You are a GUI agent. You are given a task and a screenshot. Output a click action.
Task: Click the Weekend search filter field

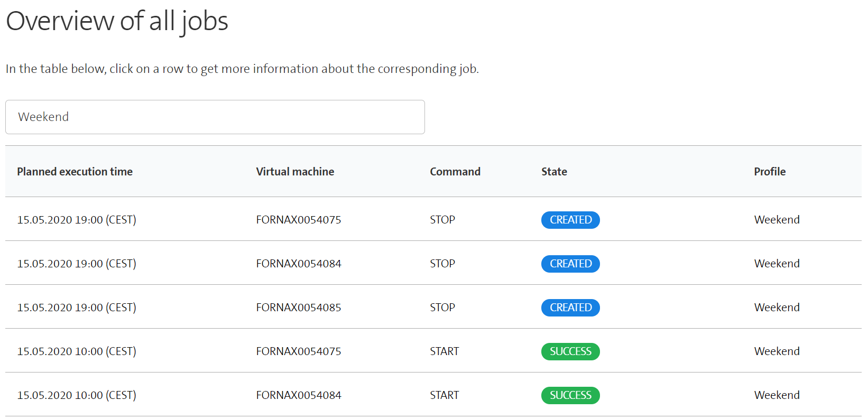click(215, 117)
